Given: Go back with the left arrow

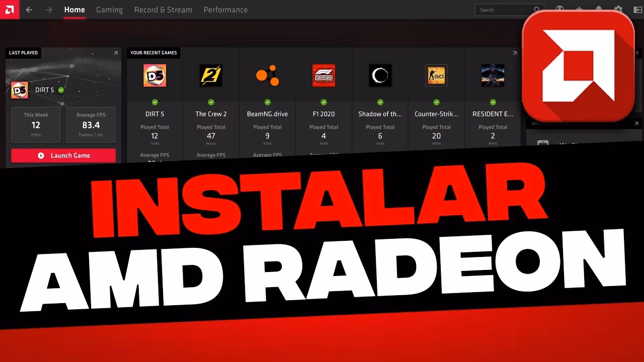Looking at the screenshot, I should [29, 10].
